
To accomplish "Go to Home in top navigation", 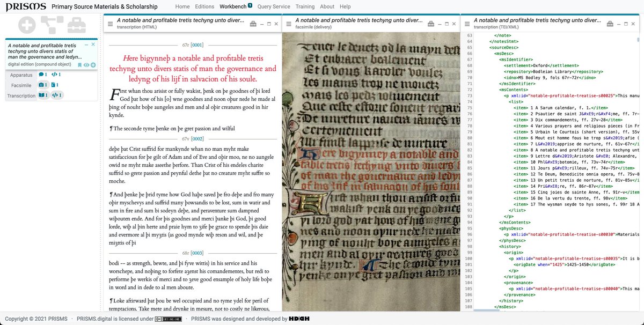I will [x=182, y=6].
